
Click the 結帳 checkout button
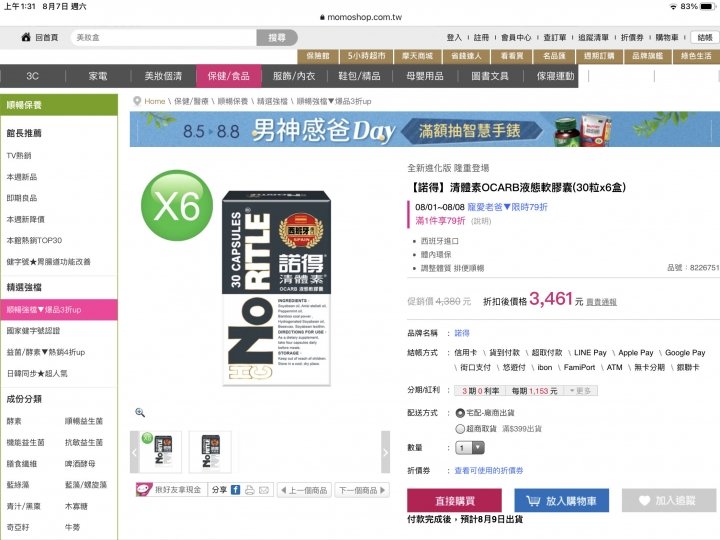pos(705,38)
